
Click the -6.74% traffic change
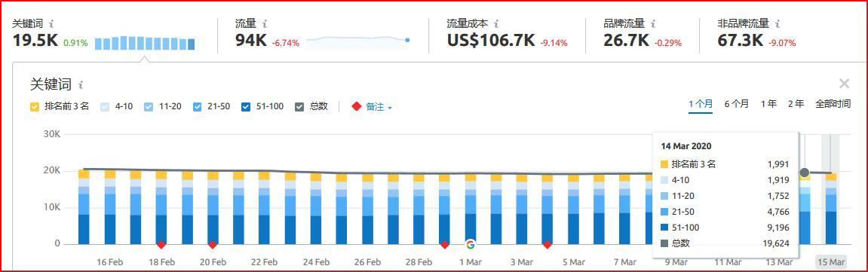[x=286, y=43]
